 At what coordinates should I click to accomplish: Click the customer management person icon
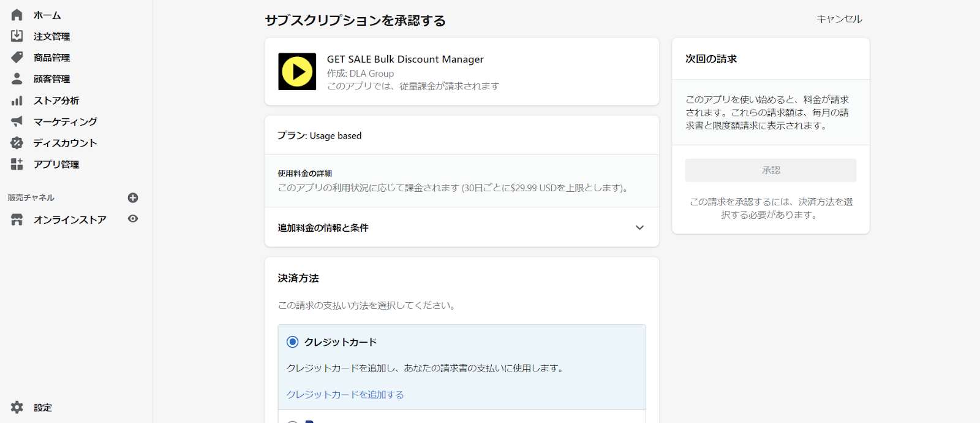(x=17, y=78)
